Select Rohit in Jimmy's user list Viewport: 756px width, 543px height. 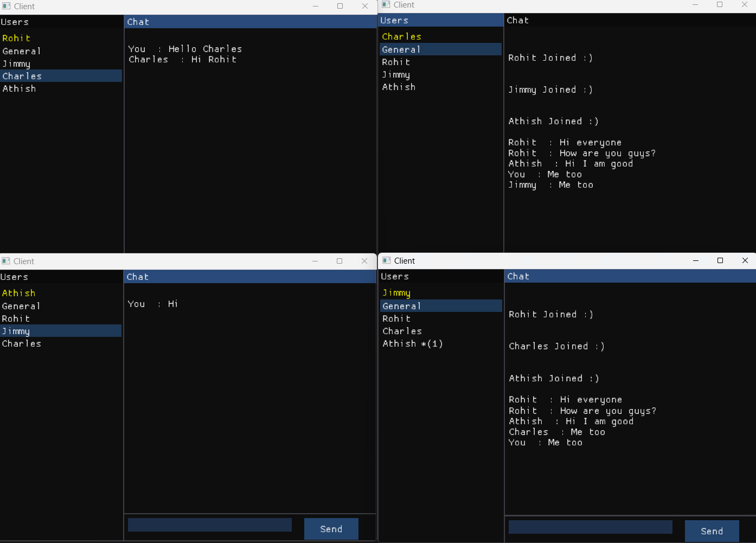(441, 318)
